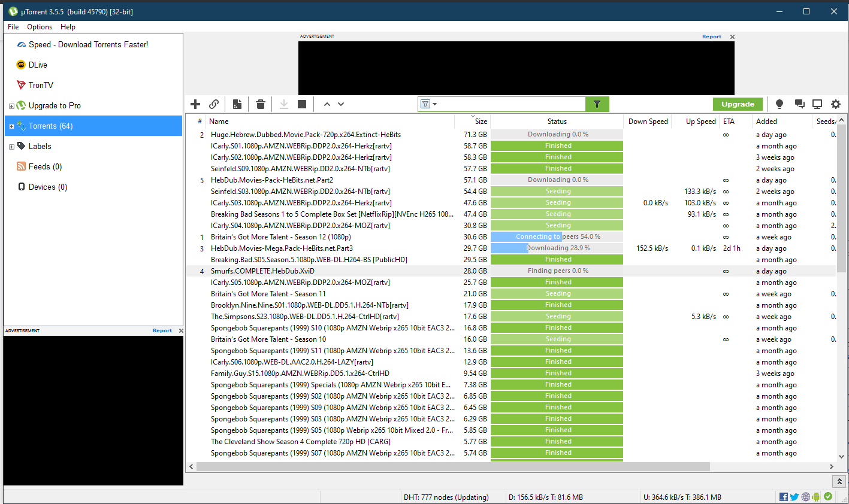Open the Preferences gear icon
This screenshot has width=849, height=504.
click(x=836, y=104)
